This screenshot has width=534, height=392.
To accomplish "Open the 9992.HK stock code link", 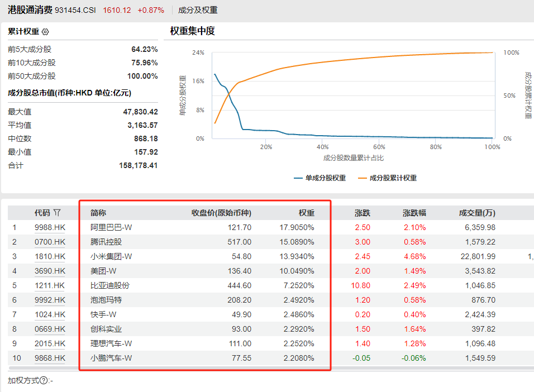I will click(50, 300).
